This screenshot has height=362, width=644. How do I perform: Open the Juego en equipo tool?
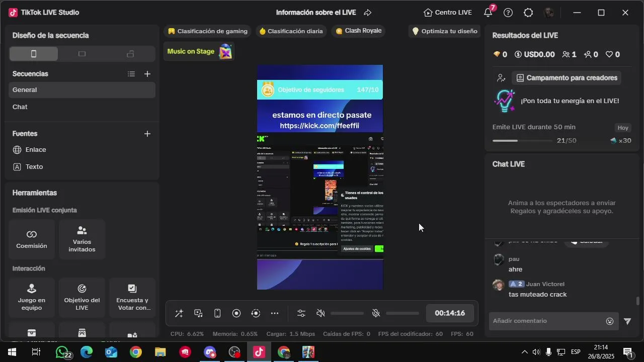(x=32, y=298)
